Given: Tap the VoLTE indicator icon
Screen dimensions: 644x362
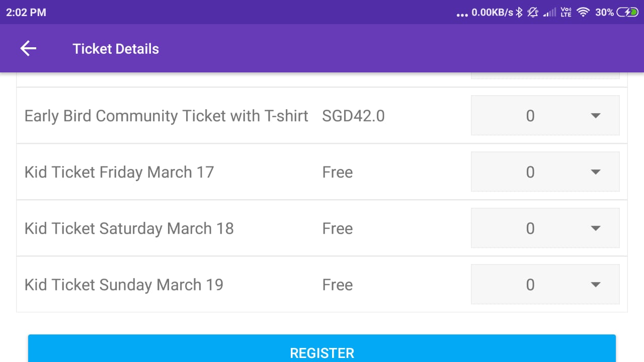Looking at the screenshot, I should pos(566,13).
